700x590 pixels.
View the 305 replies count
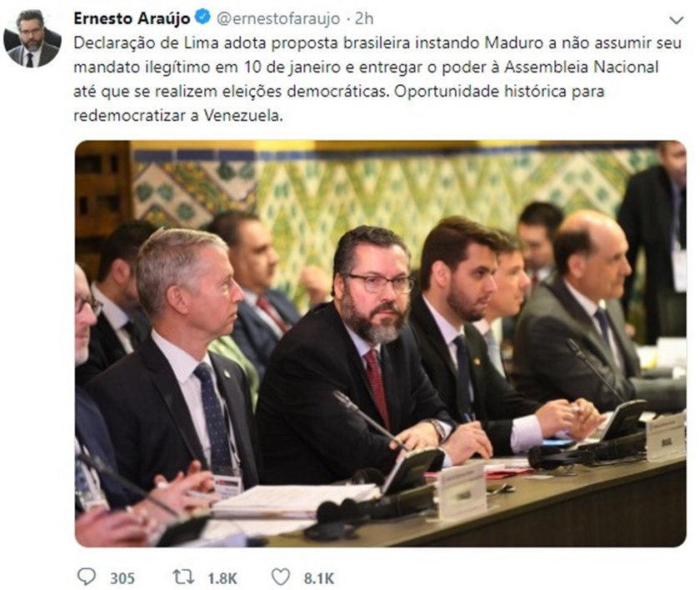coord(122,578)
